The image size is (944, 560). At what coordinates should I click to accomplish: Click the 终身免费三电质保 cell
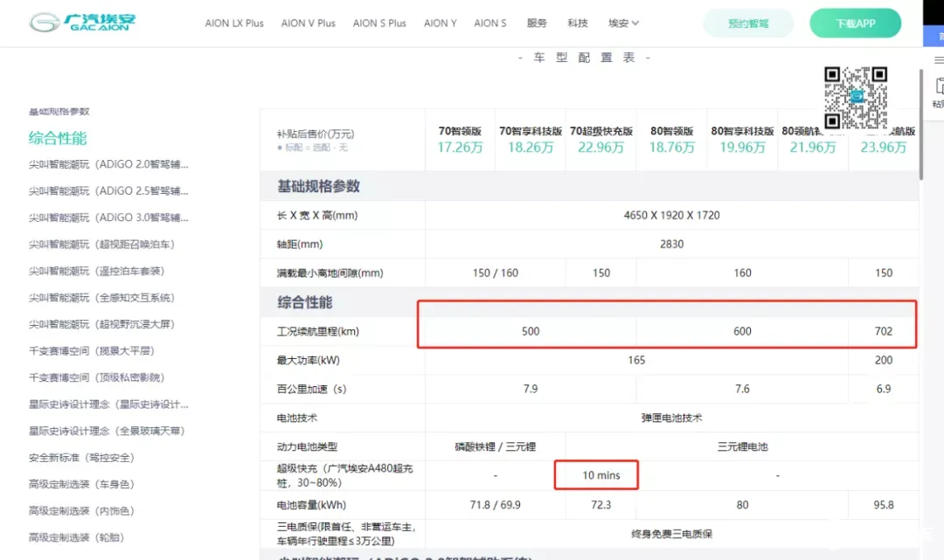(x=672, y=534)
